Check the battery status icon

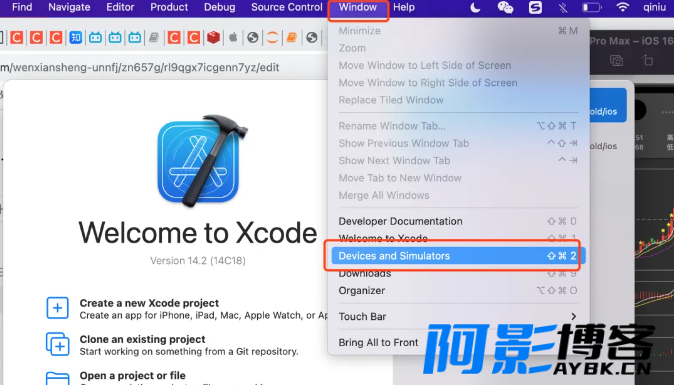[592, 7]
